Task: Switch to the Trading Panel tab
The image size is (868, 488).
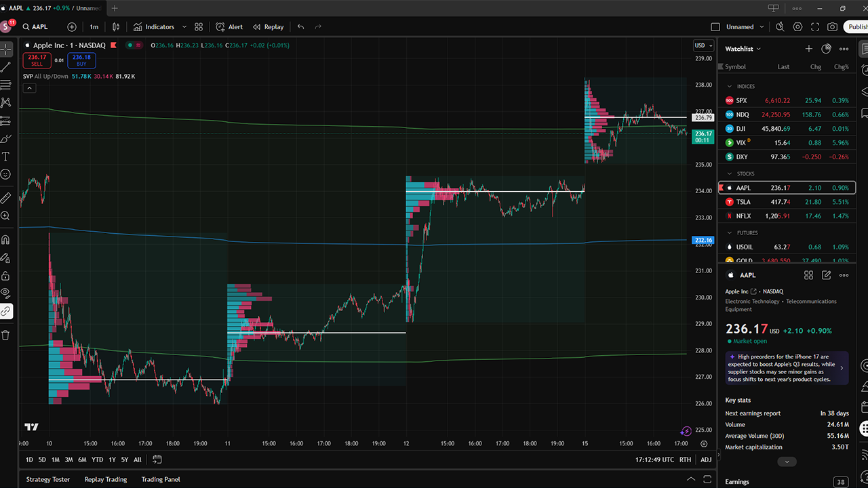Action: (161, 479)
